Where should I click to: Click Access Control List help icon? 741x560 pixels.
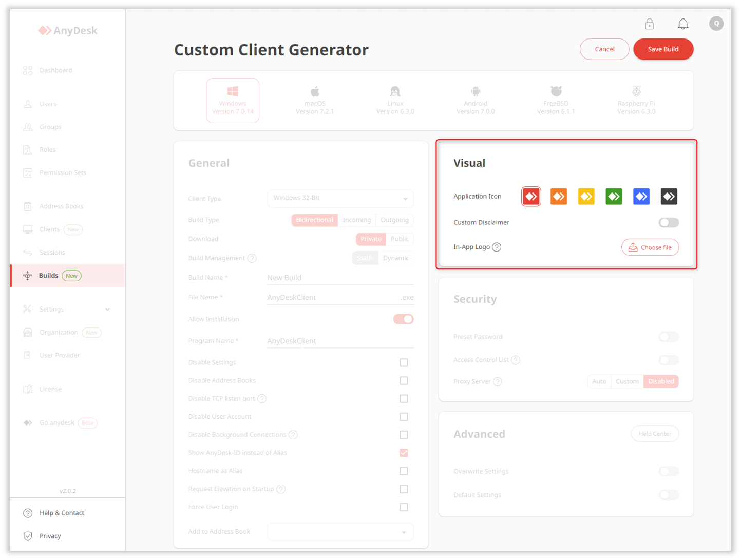click(516, 360)
